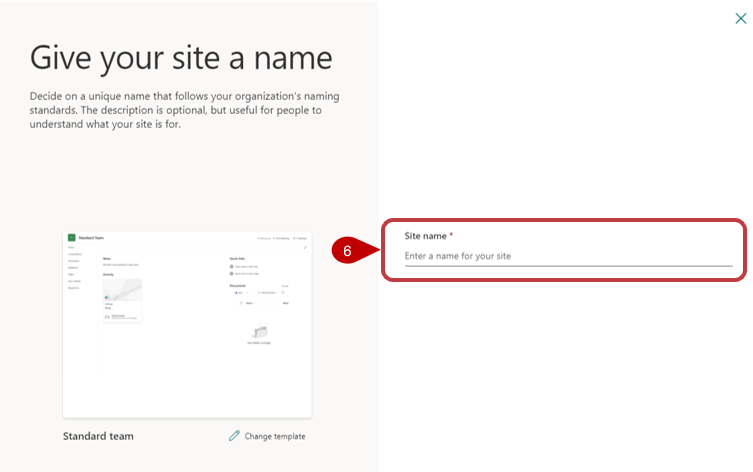Click the small edit pencil in the preview's top right
753x472 pixels.
coord(304,247)
